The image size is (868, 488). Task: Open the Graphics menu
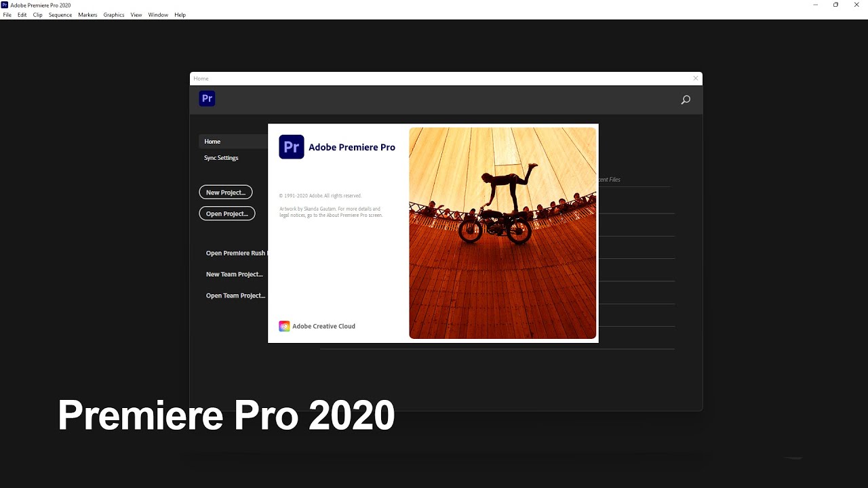tap(114, 15)
